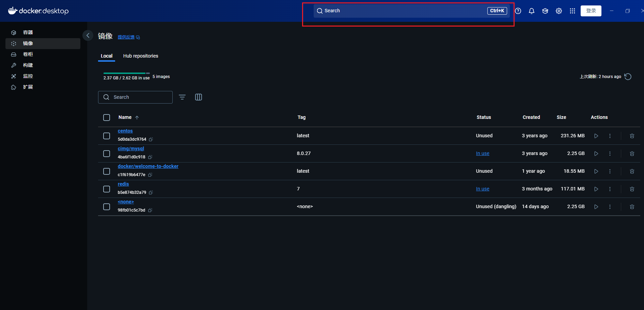Refresh the images list

tap(628, 77)
